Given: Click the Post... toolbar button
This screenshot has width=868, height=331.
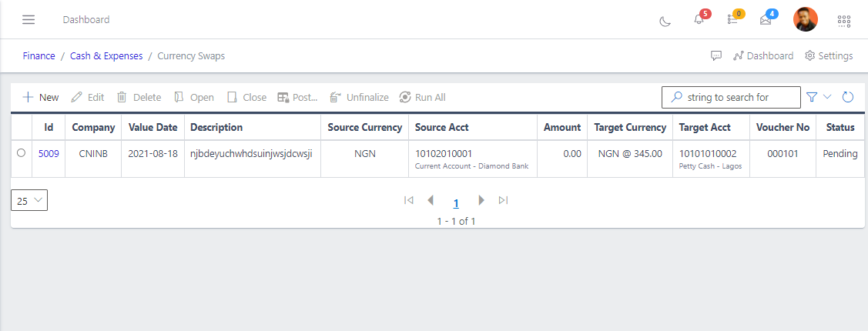Looking at the screenshot, I should 297,98.
